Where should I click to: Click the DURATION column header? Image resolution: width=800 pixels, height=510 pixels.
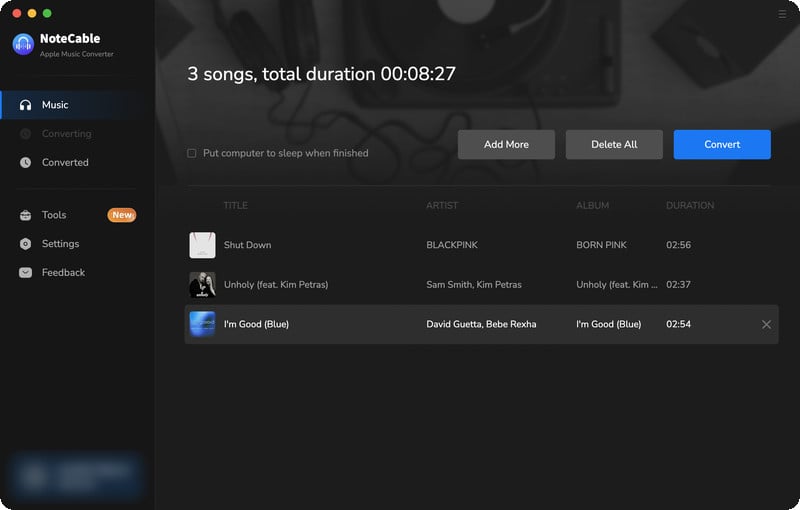(690, 206)
